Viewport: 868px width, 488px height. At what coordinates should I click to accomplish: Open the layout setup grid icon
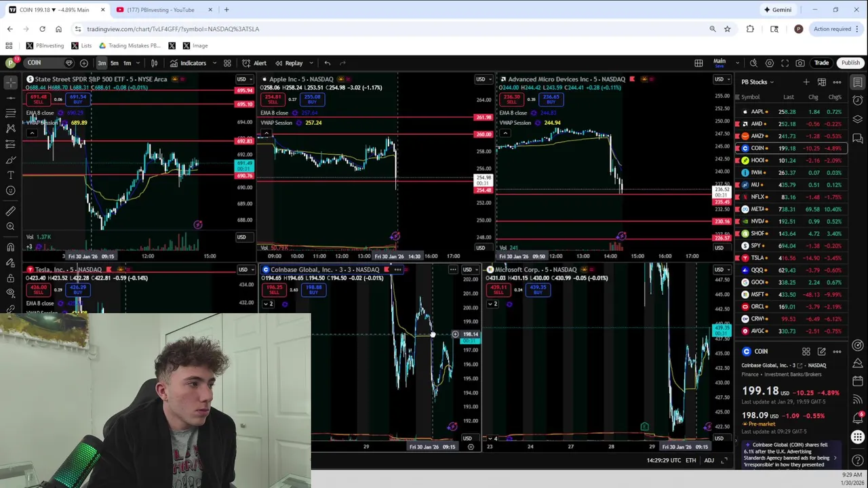(x=698, y=63)
